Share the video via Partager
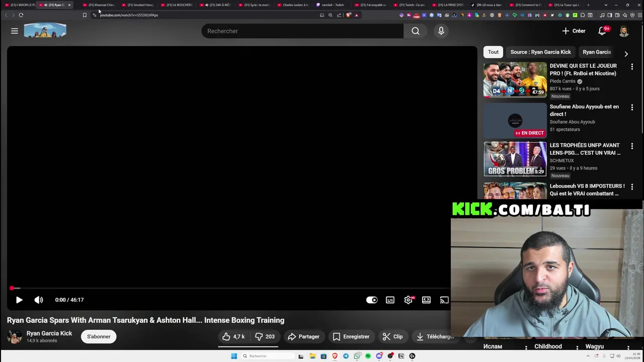The width and height of the screenshot is (644, 362). tap(303, 336)
